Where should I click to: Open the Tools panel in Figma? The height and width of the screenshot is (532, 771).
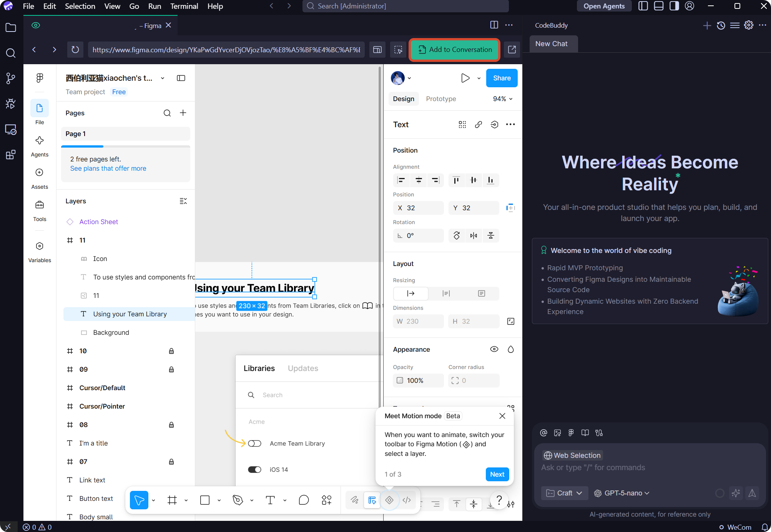(x=40, y=211)
